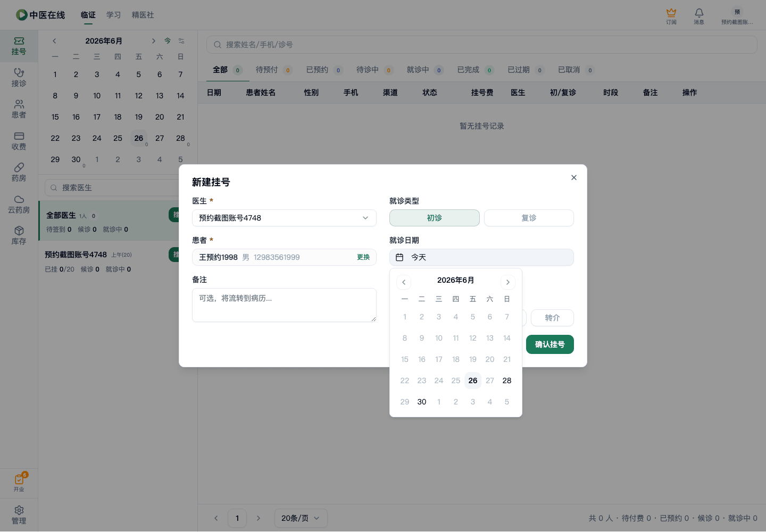The height and width of the screenshot is (532, 766).
Task: Go to previous page of records
Action: click(x=216, y=518)
